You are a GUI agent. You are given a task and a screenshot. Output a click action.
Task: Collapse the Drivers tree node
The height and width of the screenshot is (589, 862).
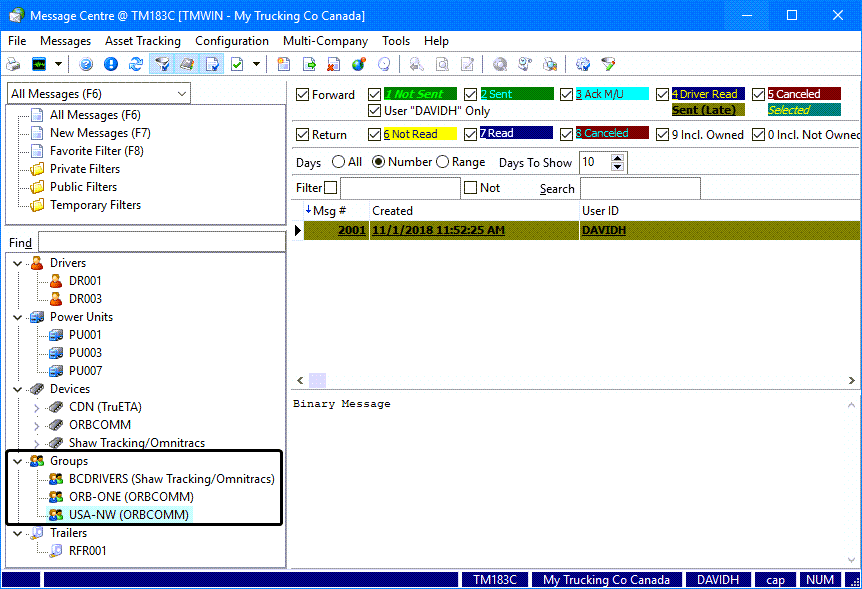(x=18, y=263)
